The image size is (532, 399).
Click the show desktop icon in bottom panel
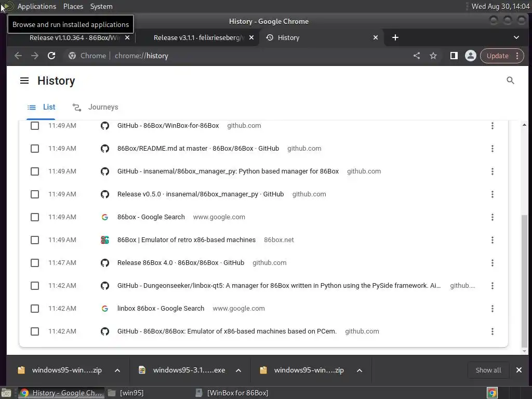[x=6, y=393]
